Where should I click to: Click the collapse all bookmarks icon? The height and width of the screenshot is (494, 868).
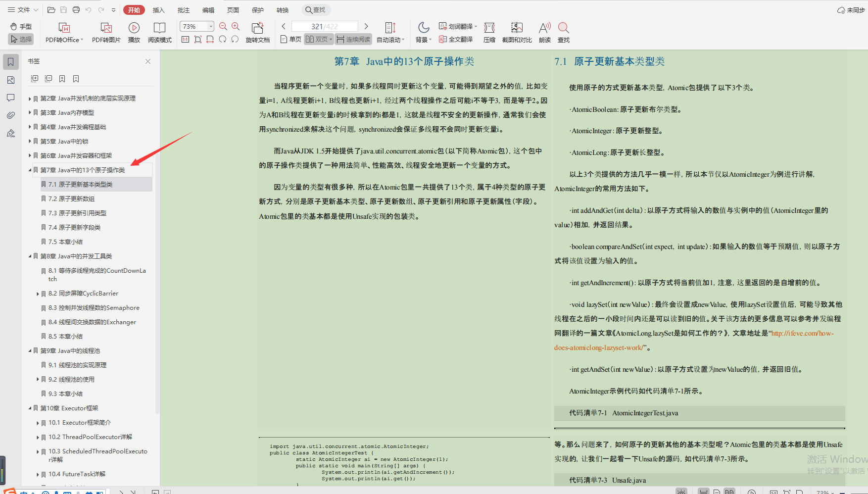tap(48, 78)
